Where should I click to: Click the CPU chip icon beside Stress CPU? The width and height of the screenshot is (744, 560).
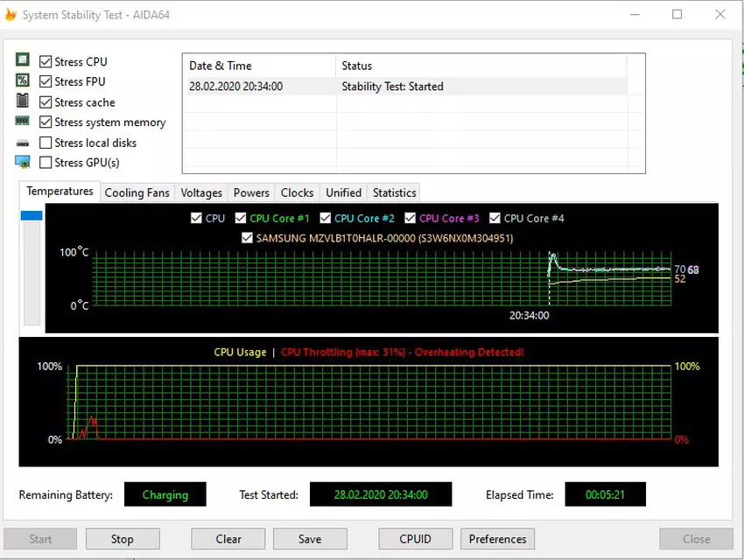[23, 60]
